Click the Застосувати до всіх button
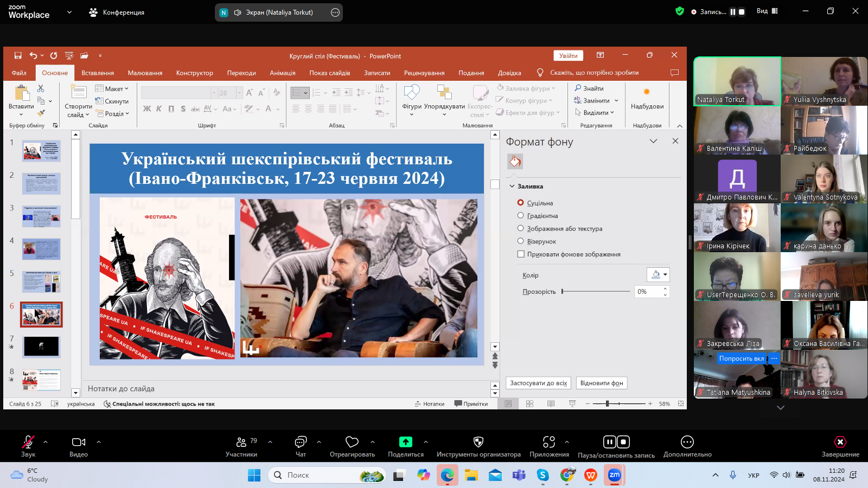The image size is (868, 488). point(538,383)
